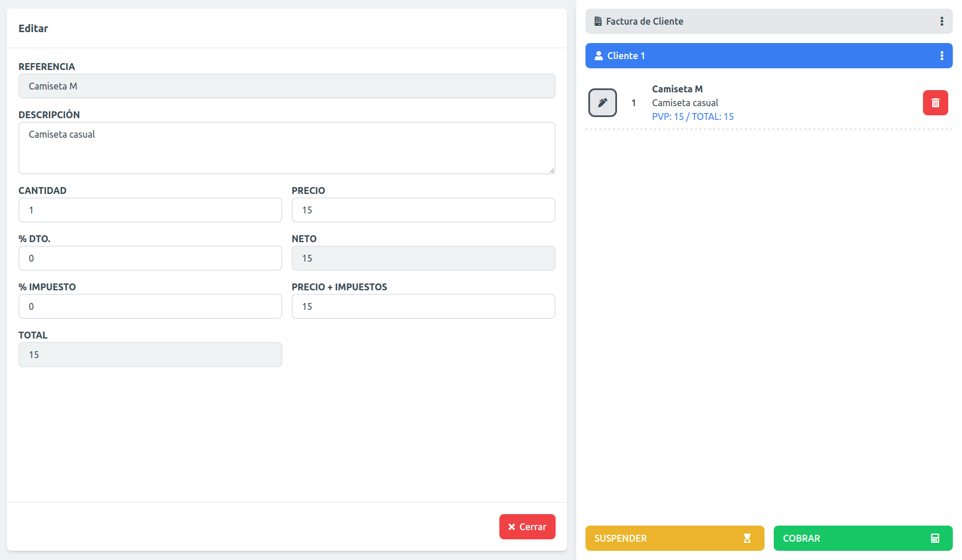
Task: Open Cliente 1 three-dot menu
Action: pyautogui.click(x=941, y=56)
